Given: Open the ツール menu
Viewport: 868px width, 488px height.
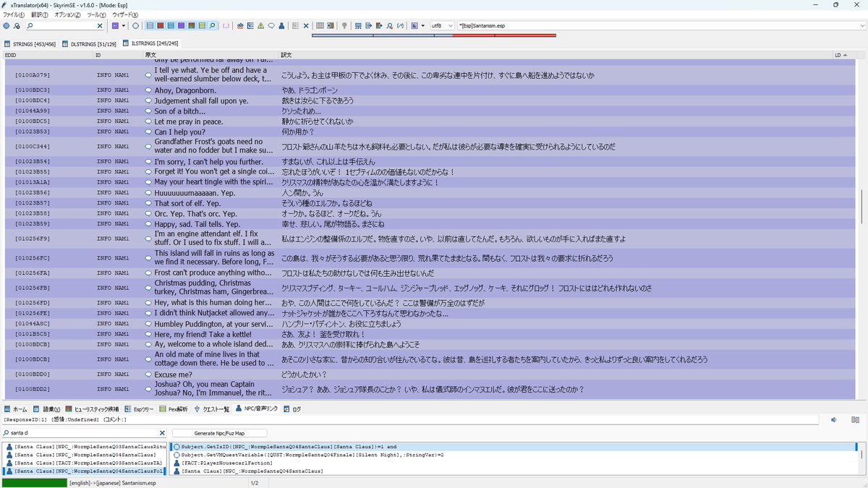Looking at the screenshot, I should (x=96, y=14).
